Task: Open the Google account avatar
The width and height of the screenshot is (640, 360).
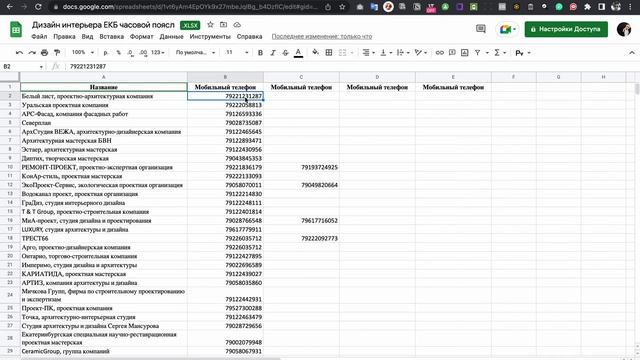Action: tap(624, 29)
